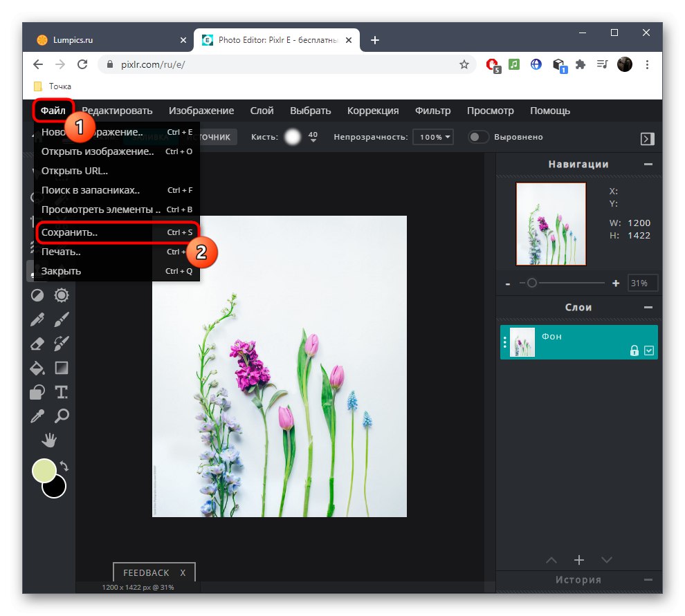Zoom out with the navigator minus button
685x616 pixels.
click(508, 283)
